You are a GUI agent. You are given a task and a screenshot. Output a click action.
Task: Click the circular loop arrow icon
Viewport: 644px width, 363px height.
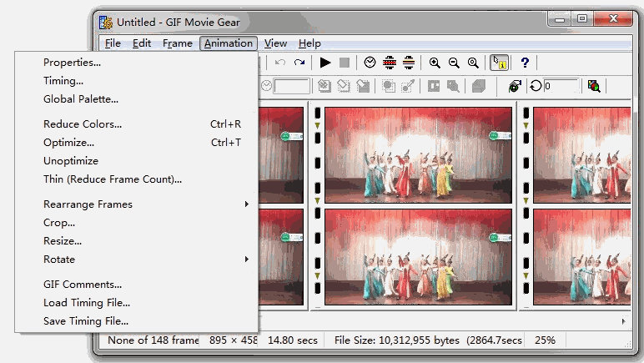click(x=536, y=86)
